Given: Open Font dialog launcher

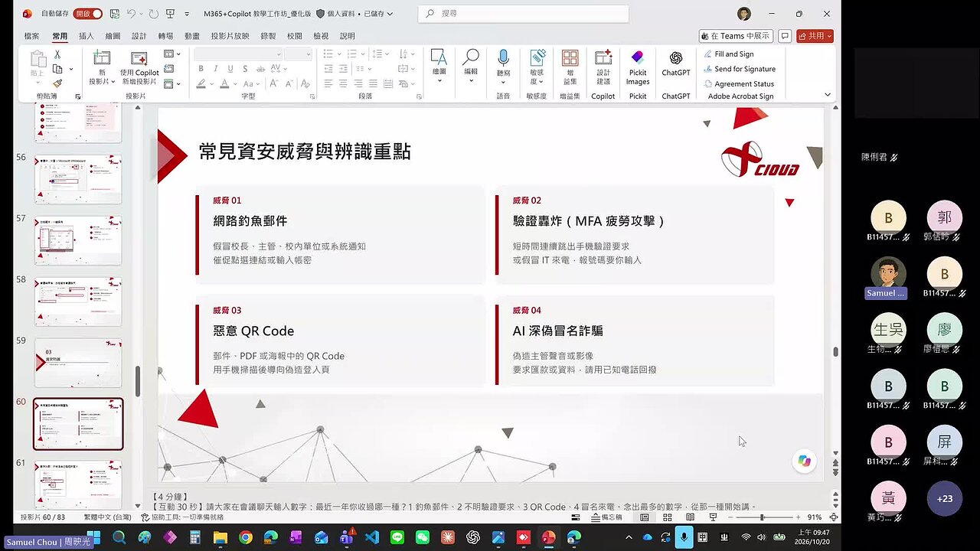Looking at the screenshot, I should (x=312, y=97).
